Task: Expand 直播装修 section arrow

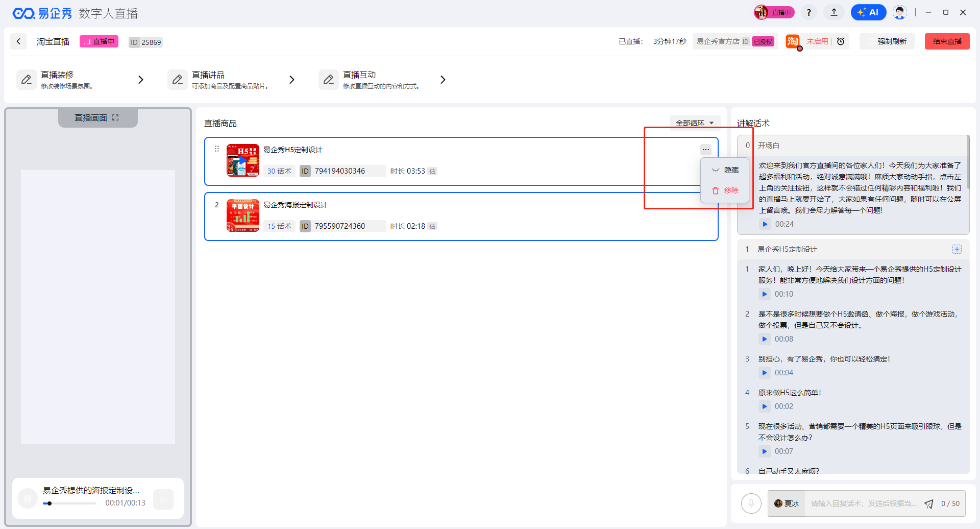Action: pyautogui.click(x=141, y=80)
